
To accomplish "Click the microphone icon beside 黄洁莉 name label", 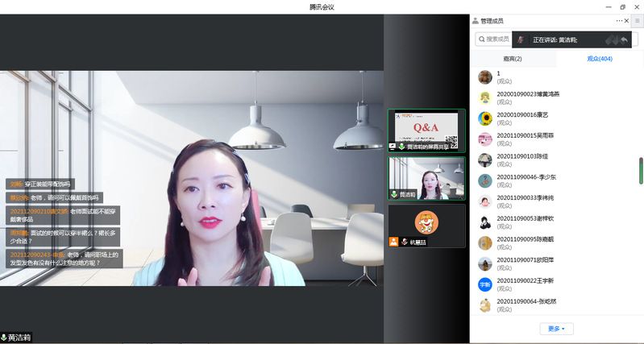I will click(4, 338).
